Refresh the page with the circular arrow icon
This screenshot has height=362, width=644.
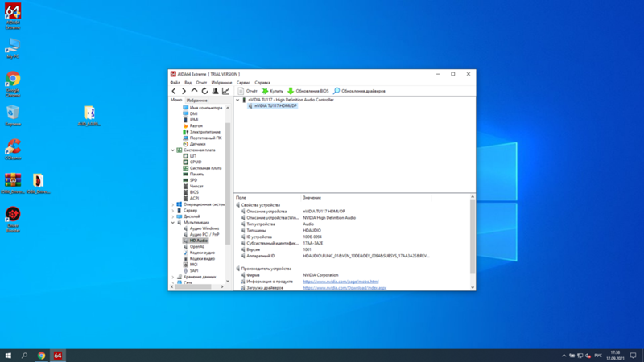[x=204, y=91]
